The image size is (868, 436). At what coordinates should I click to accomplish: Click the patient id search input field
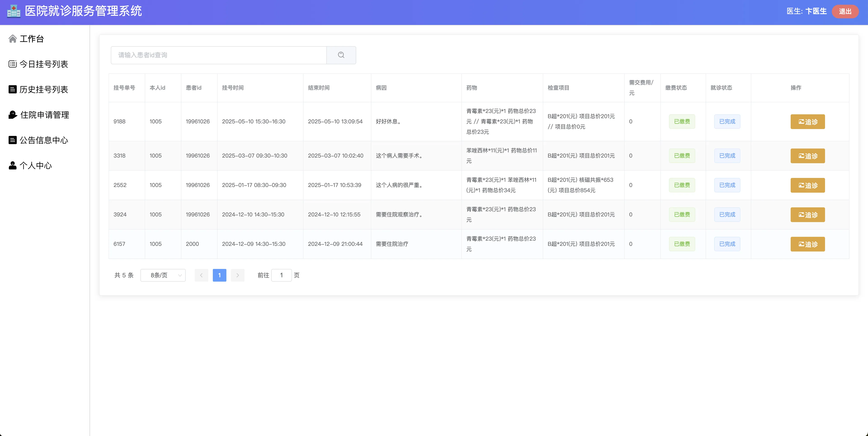[218, 55]
